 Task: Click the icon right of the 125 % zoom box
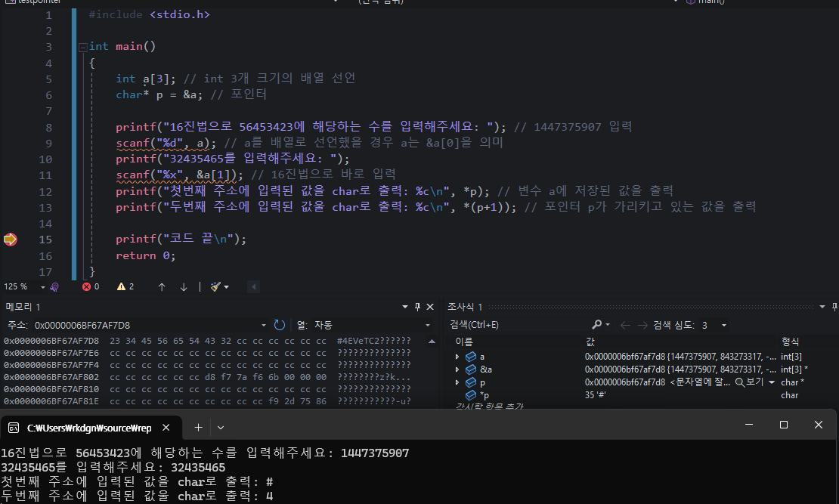[x=54, y=287]
